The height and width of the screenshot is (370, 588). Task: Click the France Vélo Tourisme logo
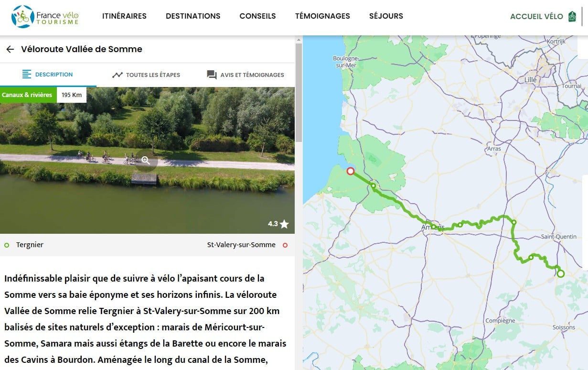click(x=44, y=16)
